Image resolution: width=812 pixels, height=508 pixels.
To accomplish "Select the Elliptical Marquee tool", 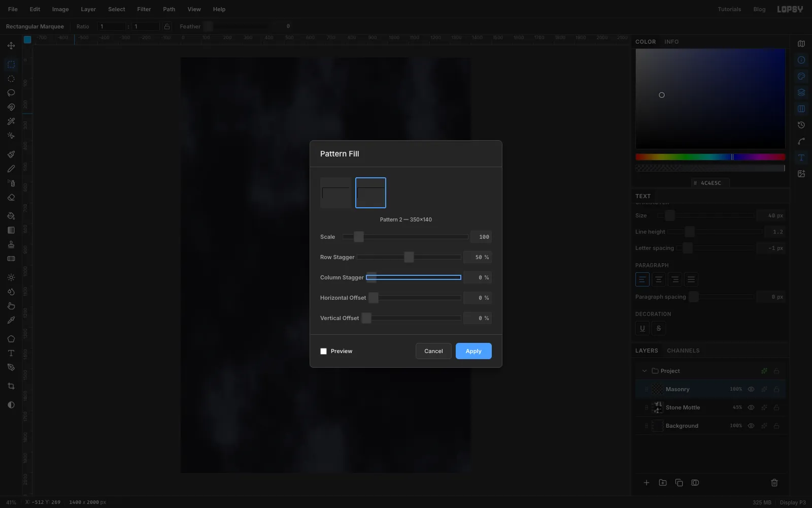I will pos(11,79).
